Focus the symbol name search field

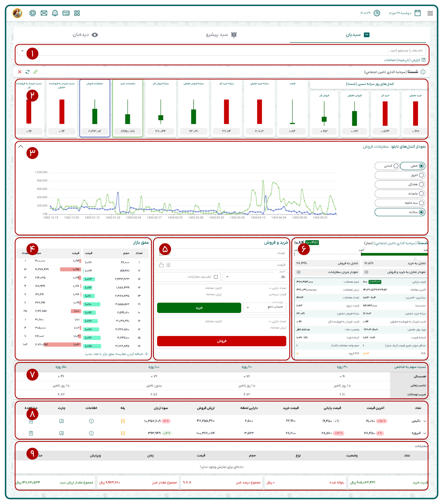tap(222, 51)
